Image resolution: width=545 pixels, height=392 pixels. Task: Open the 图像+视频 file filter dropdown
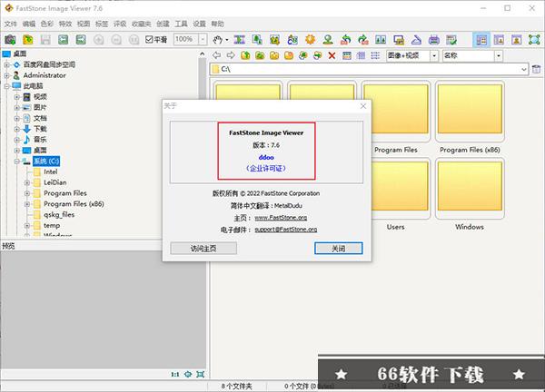coord(434,55)
